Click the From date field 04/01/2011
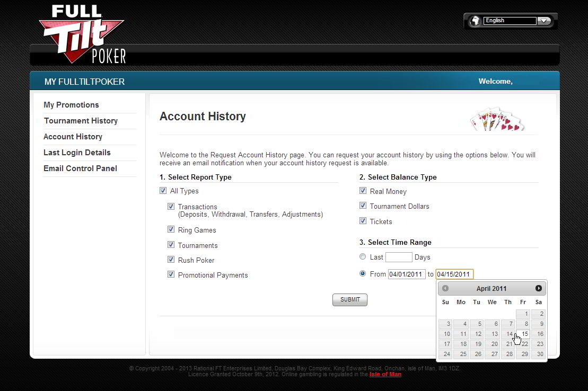The width and height of the screenshot is (588, 391). [x=407, y=274]
